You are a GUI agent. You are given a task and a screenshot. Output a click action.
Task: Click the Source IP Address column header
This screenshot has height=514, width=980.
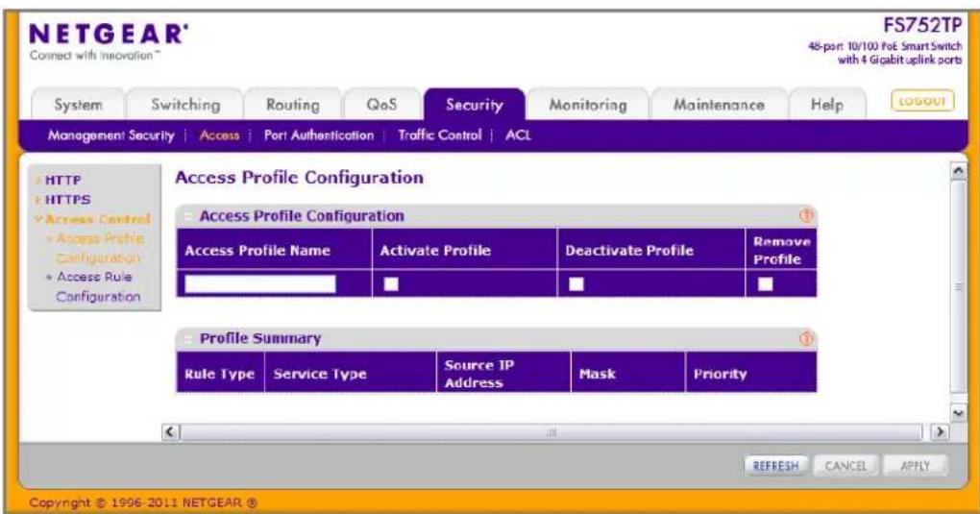point(503,374)
